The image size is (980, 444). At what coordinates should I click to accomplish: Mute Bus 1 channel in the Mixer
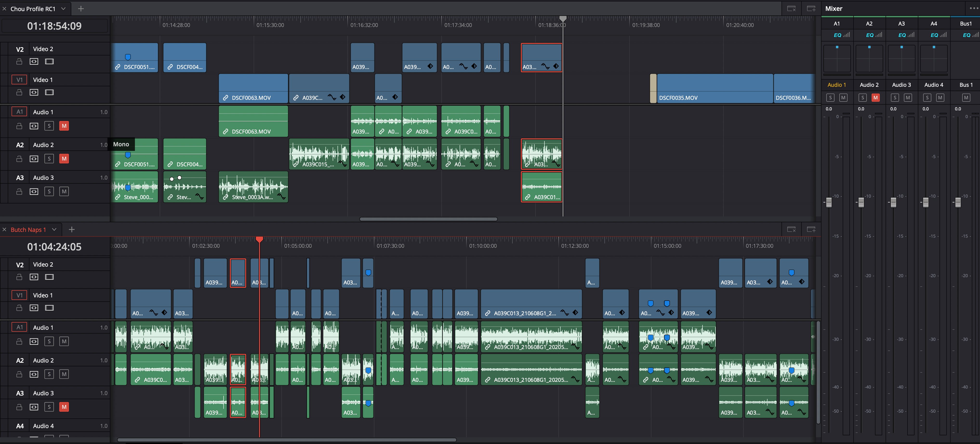pyautogui.click(x=966, y=97)
